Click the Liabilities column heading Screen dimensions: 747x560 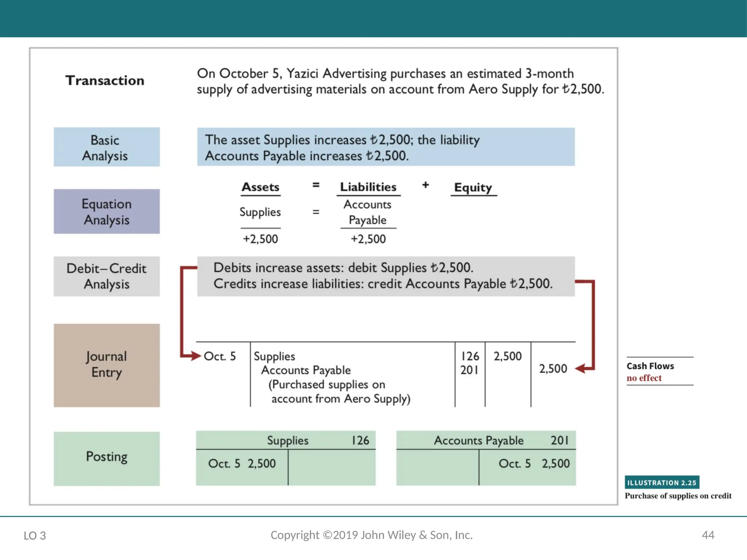click(x=368, y=187)
